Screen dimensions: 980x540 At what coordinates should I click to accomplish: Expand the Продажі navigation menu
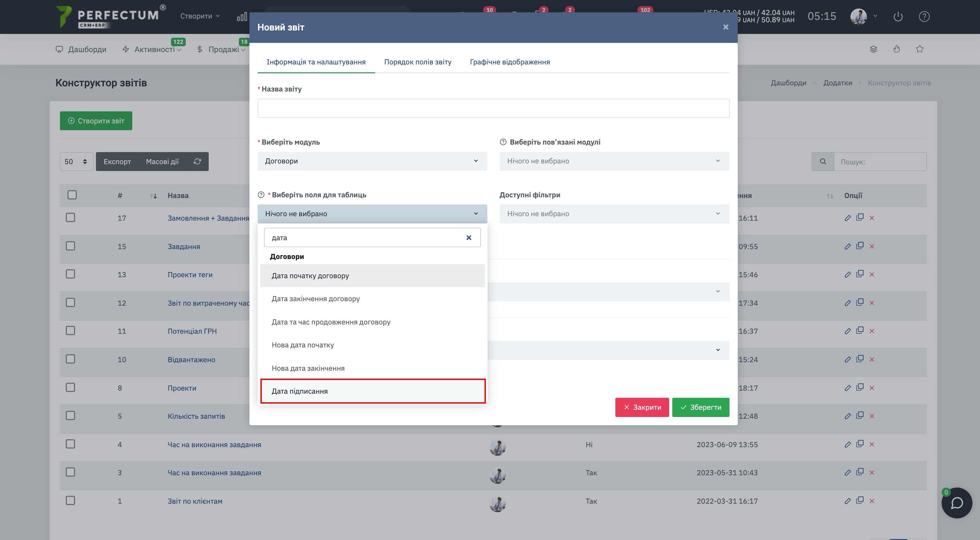(221, 49)
